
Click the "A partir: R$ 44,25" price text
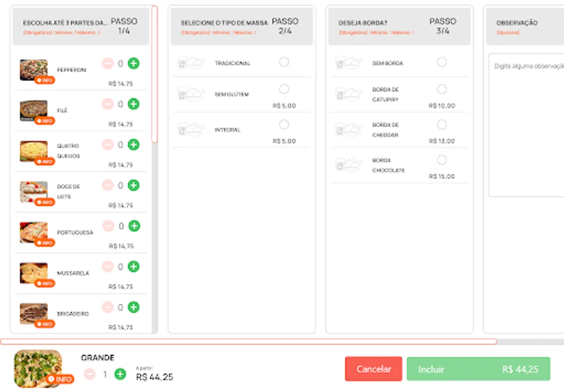coord(154,374)
